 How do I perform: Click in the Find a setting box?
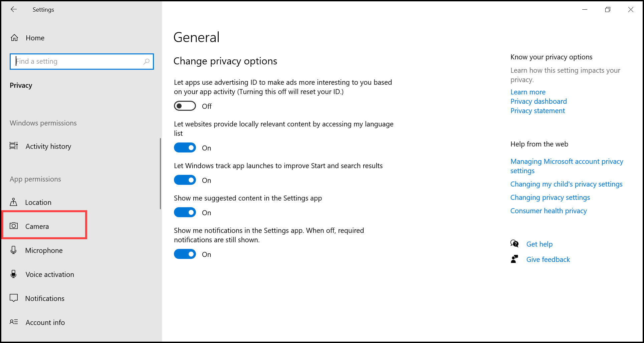coord(78,61)
